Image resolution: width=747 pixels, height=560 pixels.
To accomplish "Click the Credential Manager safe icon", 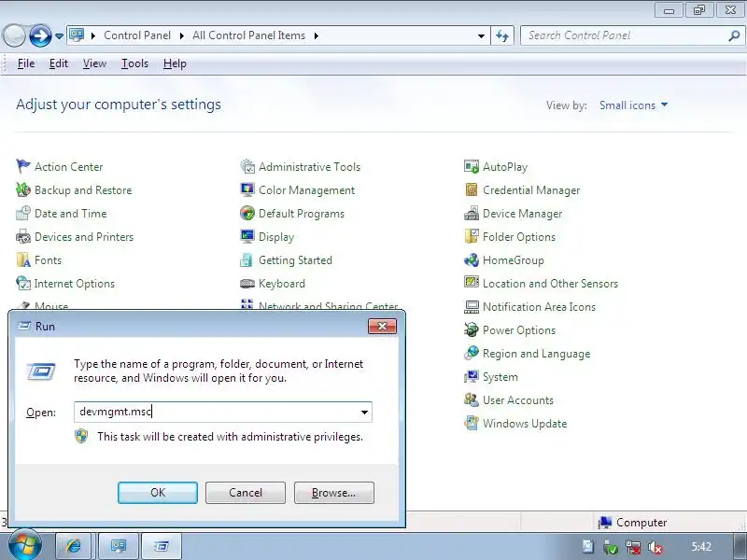I will click(472, 189).
